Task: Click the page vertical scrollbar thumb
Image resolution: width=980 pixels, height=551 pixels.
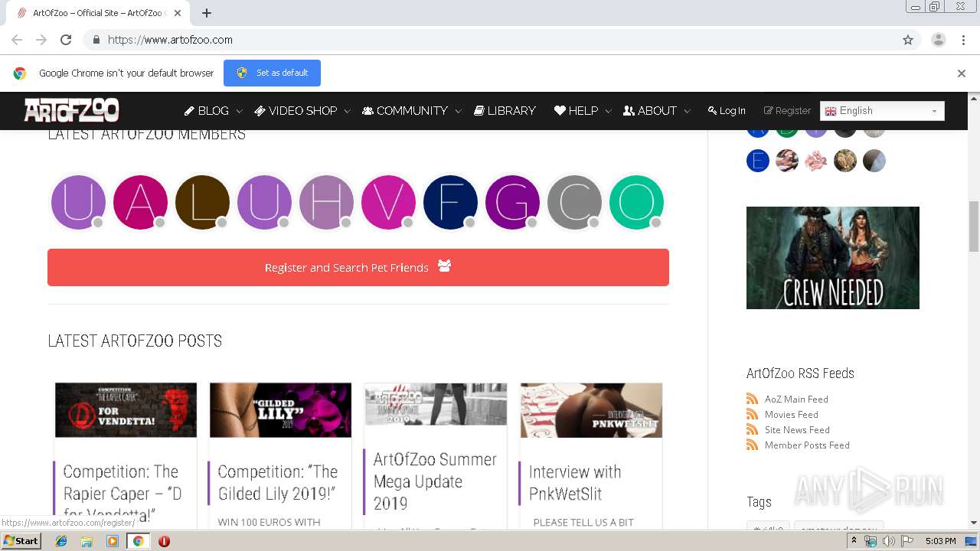Action: (974, 226)
